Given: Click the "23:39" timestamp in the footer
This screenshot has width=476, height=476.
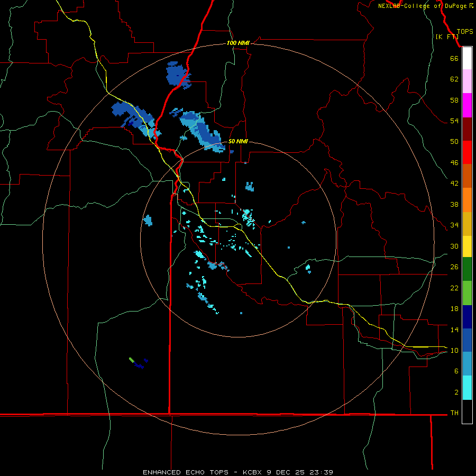Looking at the screenshot, I should pos(321,472).
